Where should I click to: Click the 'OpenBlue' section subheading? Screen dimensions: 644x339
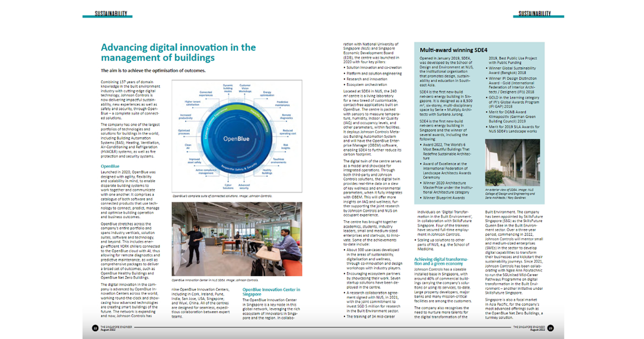coord(110,167)
